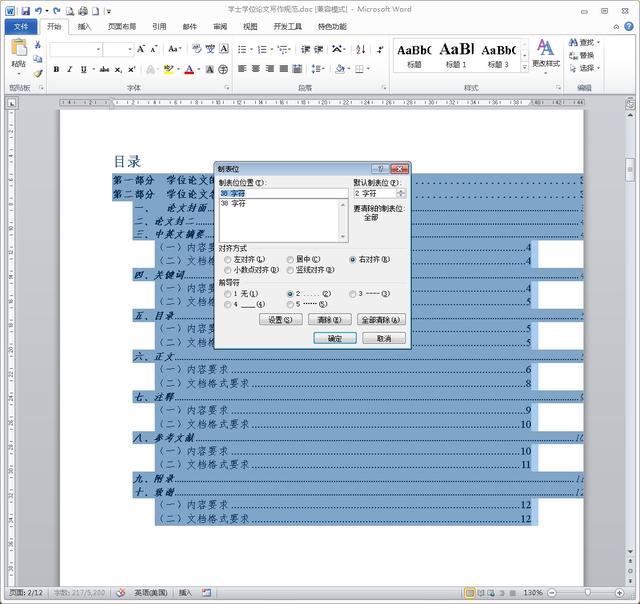Open line spacing dropdown
The height and width of the screenshot is (604, 640).
[318, 69]
